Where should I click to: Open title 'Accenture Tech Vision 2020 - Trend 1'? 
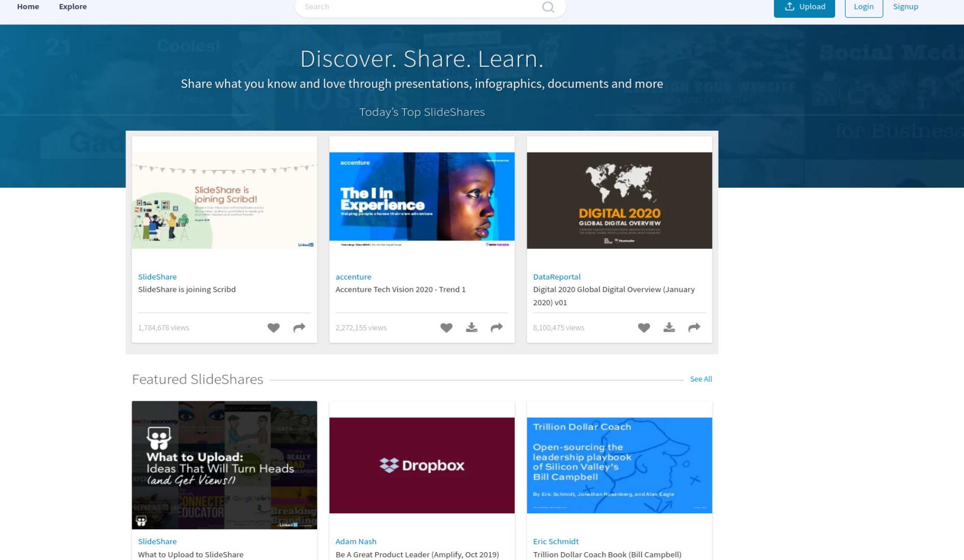401,289
